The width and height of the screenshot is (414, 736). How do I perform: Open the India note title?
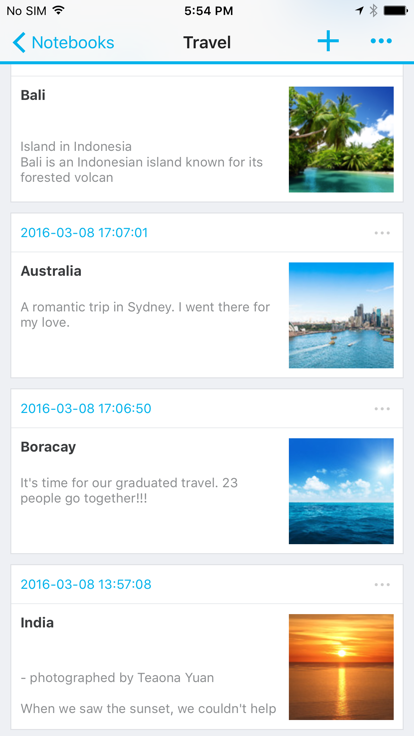pyautogui.click(x=37, y=623)
